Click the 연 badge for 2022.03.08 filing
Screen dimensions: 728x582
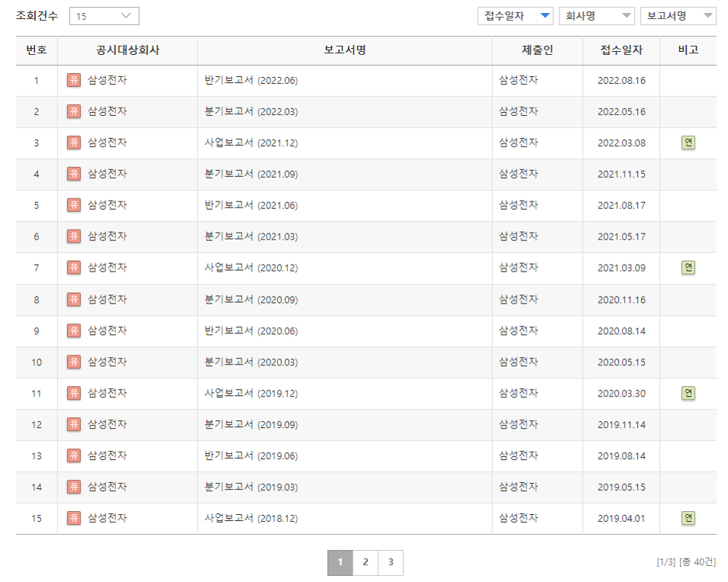688,143
